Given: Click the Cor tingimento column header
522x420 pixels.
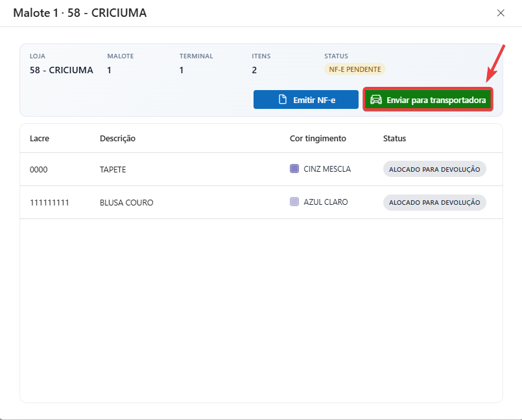Looking at the screenshot, I should (x=318, y=138).
